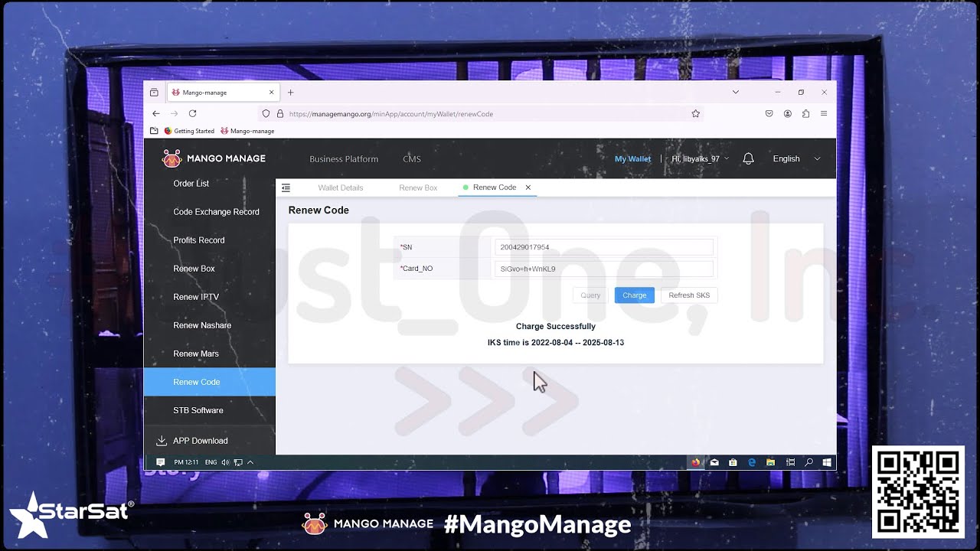Open Firefox recent browsing view icon

154,93
